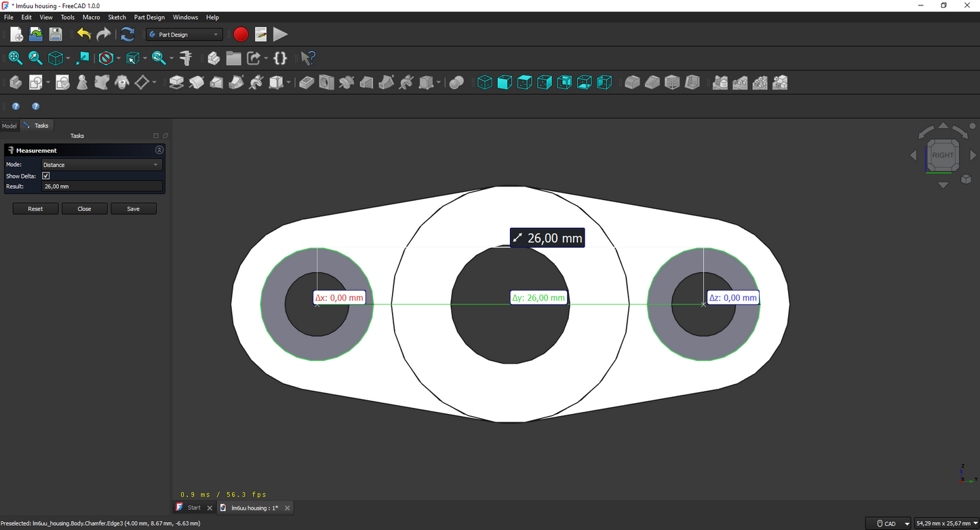Viewport: 980px width, 530px height.
Task: Click the navigation cube mini-cube menu
Action: pyautogui.click(x=966, y=179)
